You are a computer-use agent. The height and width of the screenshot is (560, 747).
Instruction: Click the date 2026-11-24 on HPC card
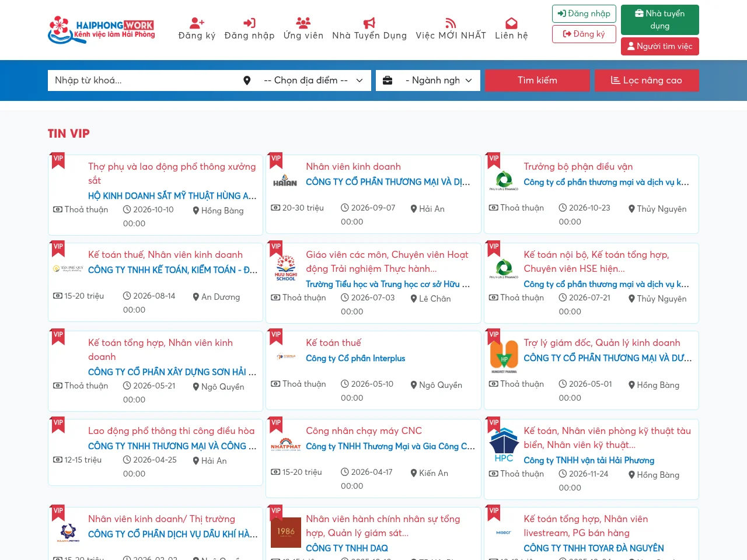[588, 474]
